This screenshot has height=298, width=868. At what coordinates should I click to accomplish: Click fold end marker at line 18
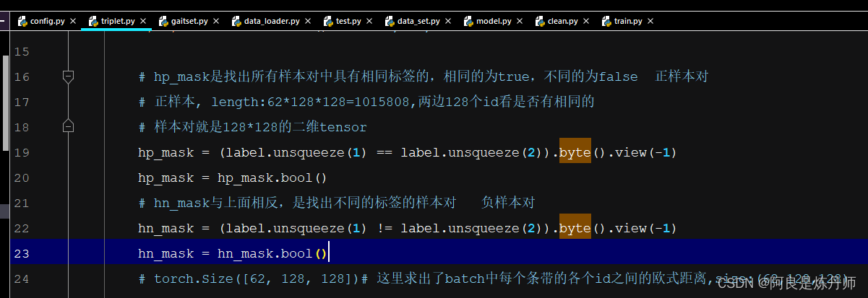tap(69, 126)
